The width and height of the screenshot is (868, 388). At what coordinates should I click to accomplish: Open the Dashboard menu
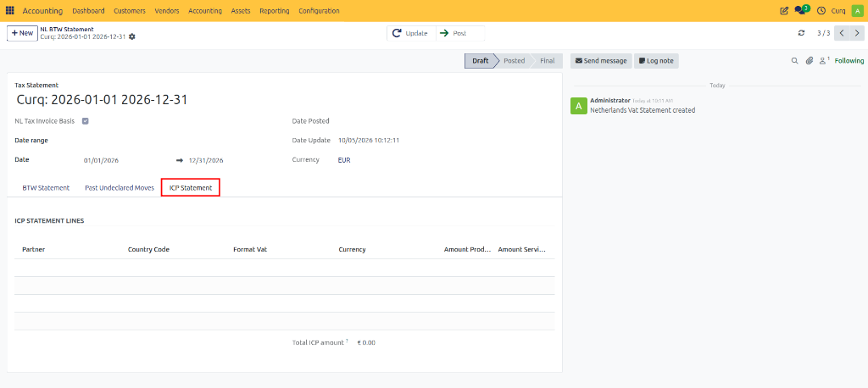[88, 11]
